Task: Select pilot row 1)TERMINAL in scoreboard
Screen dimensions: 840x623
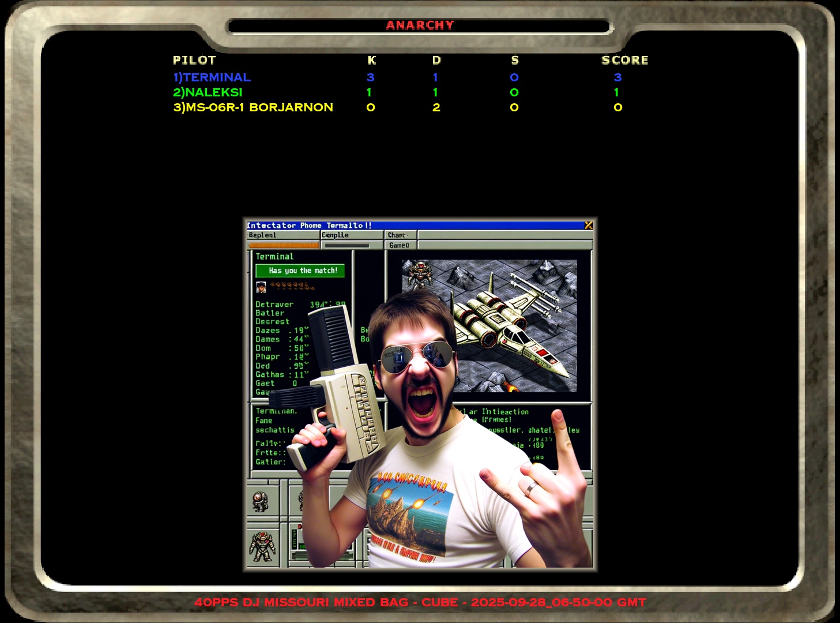Action: 212,77
